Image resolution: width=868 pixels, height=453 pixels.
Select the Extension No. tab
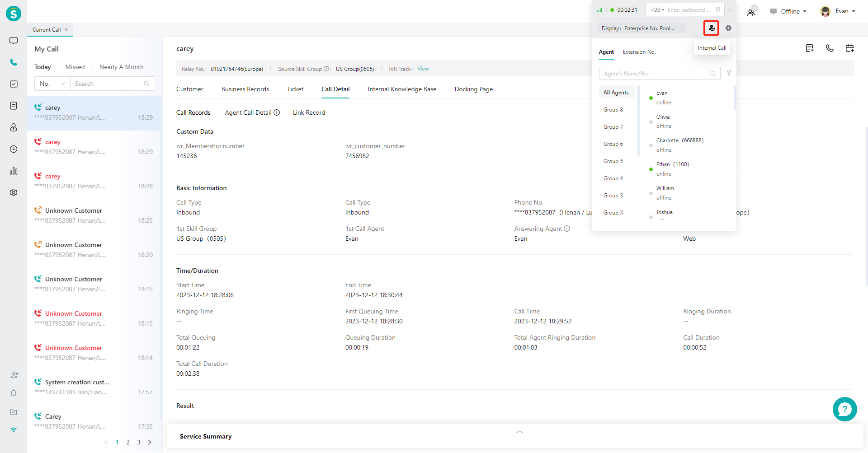point(639,52)
